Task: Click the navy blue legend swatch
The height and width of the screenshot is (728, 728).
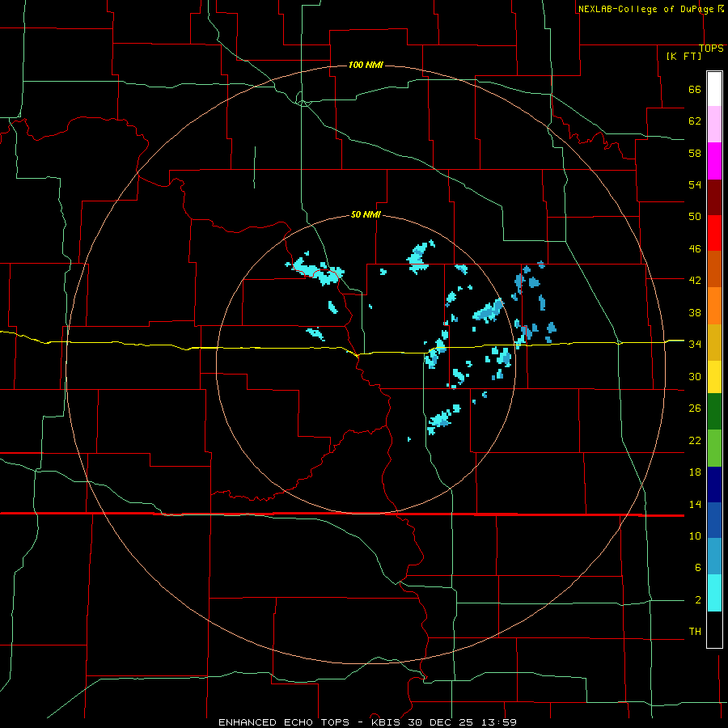Action: tap(714, 485)
